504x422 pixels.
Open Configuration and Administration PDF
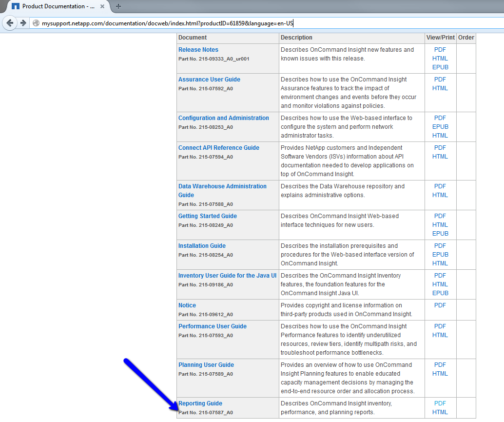point(440,118)
